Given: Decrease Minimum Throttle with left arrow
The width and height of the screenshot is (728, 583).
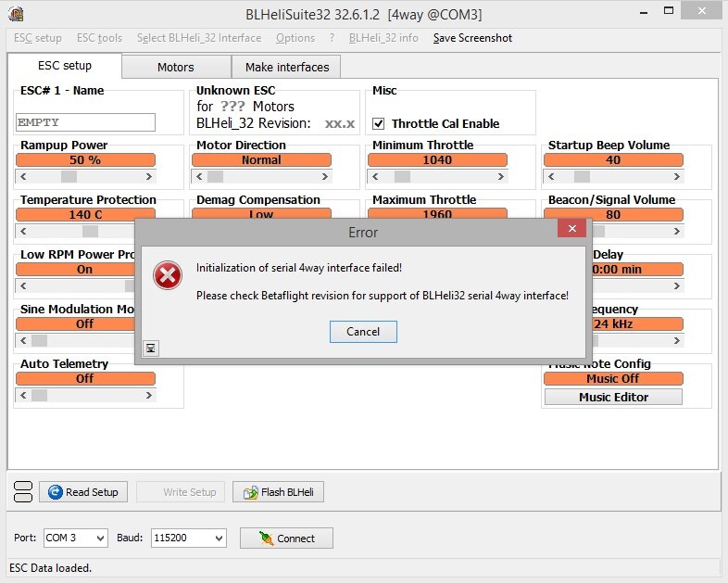Looking at the screenshot, I should 375,176.
